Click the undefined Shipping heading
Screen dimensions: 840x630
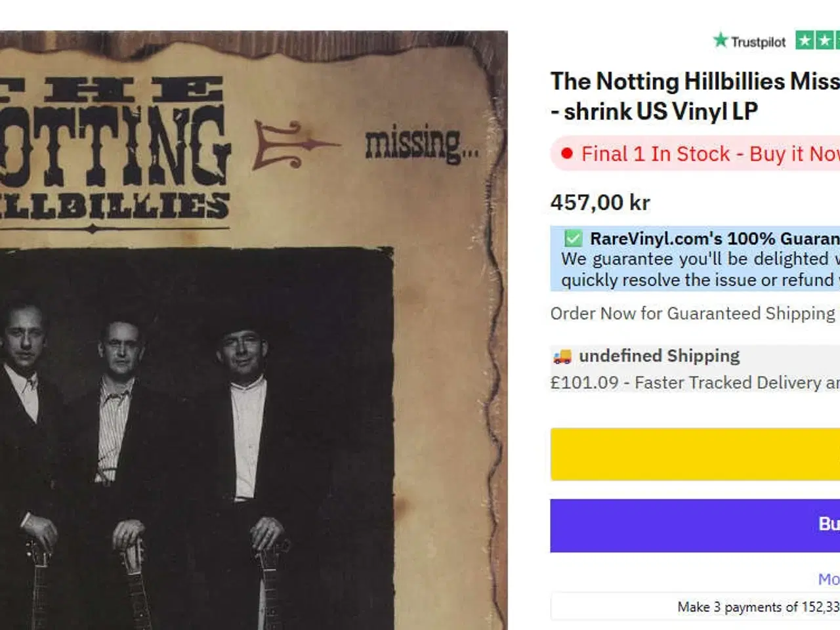click(658, 355)
